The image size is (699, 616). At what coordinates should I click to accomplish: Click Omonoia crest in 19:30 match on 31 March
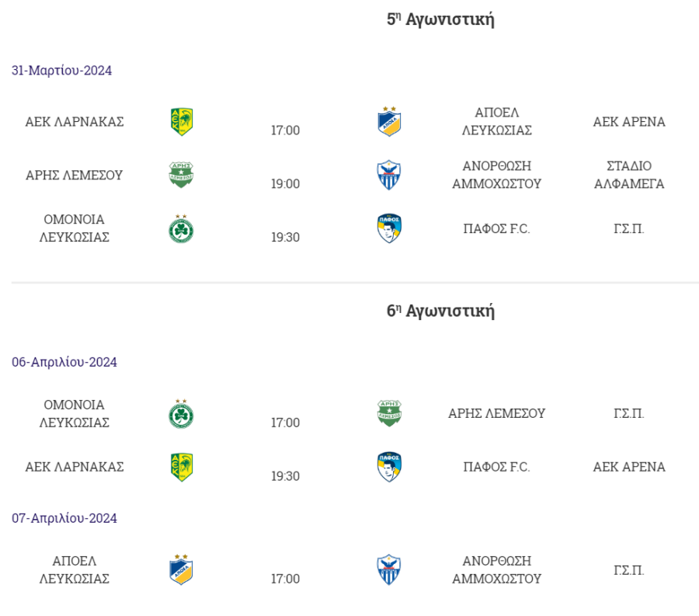click(x=181, y=228)
